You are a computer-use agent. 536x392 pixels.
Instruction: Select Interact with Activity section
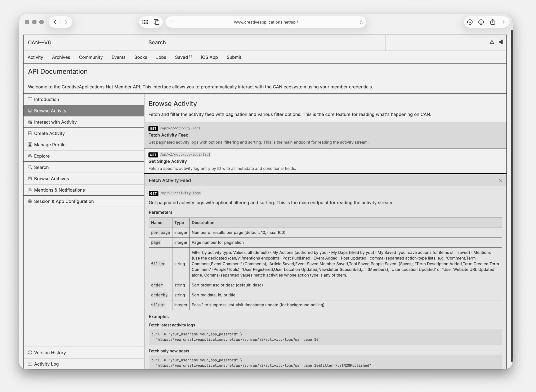coord(84,122)
